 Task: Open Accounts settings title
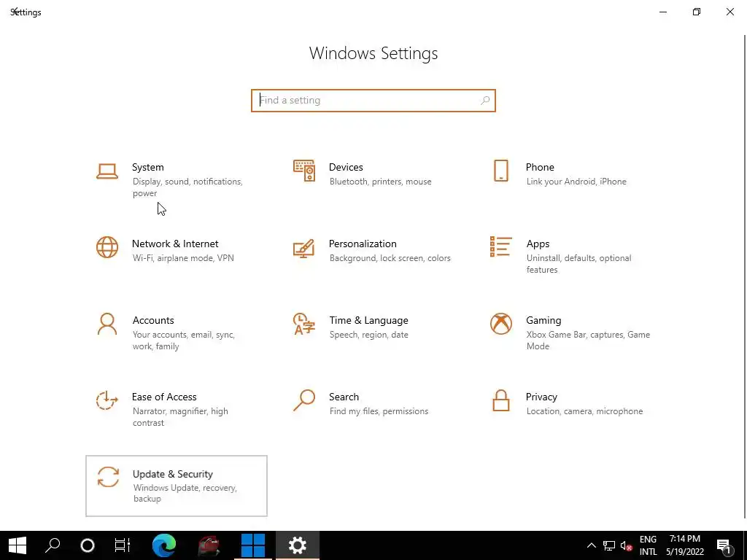153,321
